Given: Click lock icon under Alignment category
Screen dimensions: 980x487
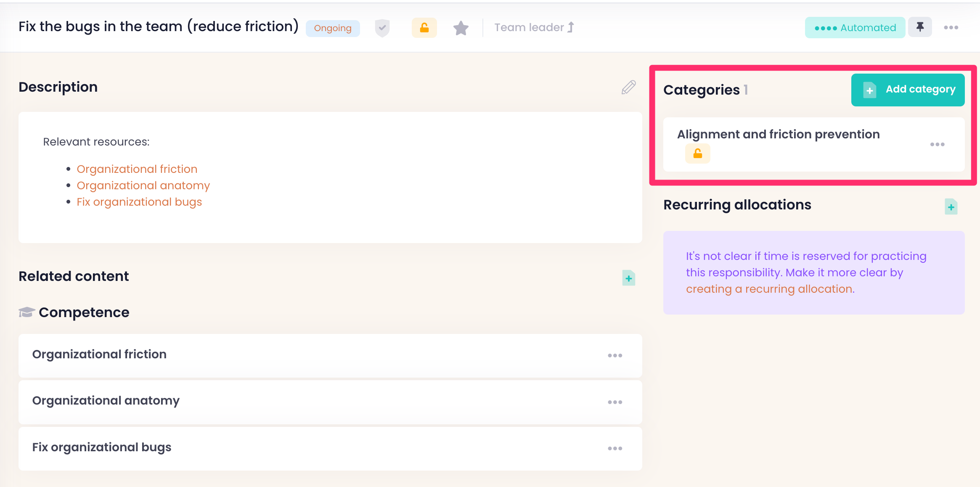Looking at the screenshot, I should coord(697,154).
